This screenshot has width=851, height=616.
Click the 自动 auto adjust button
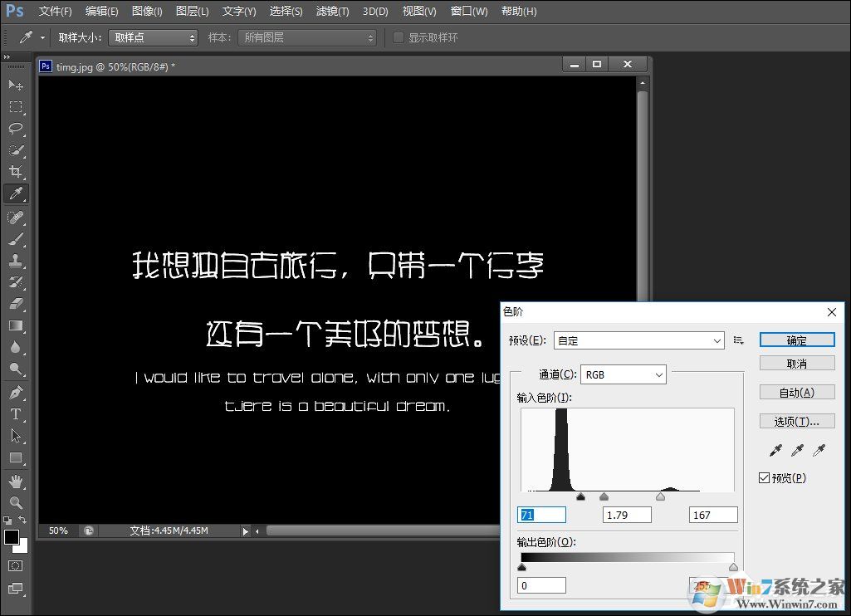pos(796,393)
